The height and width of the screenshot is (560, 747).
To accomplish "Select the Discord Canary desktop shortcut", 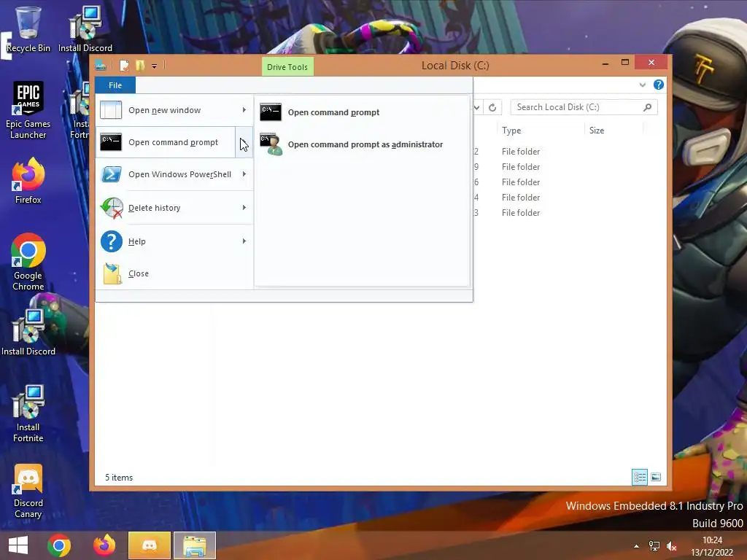I will (x=28, y=491).
